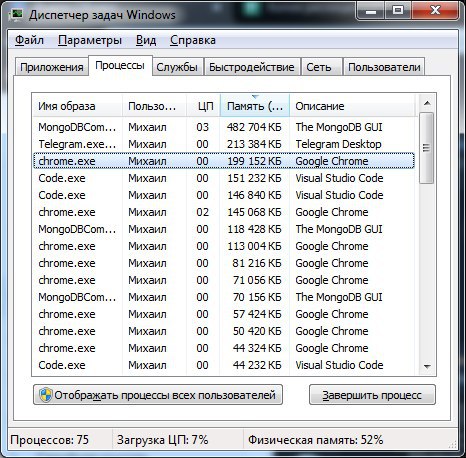Click the Telegram Desktop description cell

[x=338, y=144]
